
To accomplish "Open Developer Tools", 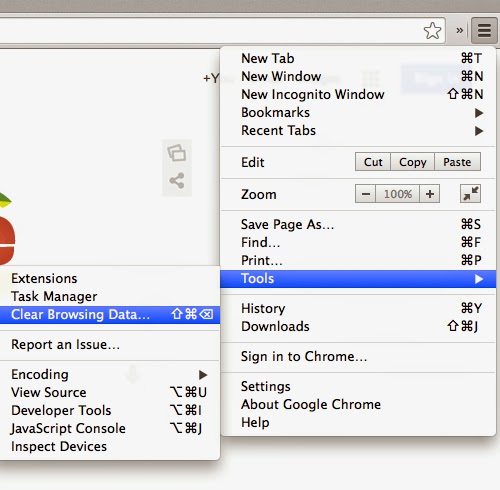I will click(x=110, y=411).
